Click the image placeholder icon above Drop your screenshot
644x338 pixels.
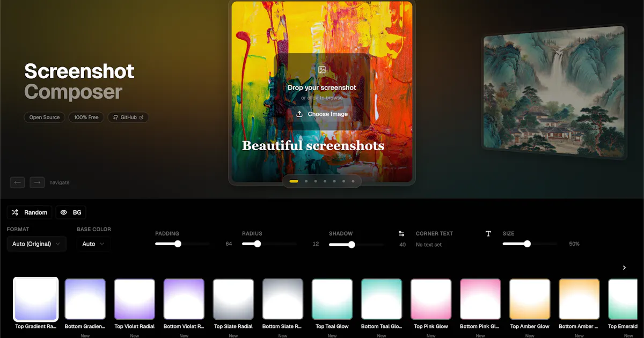[322, 70]
